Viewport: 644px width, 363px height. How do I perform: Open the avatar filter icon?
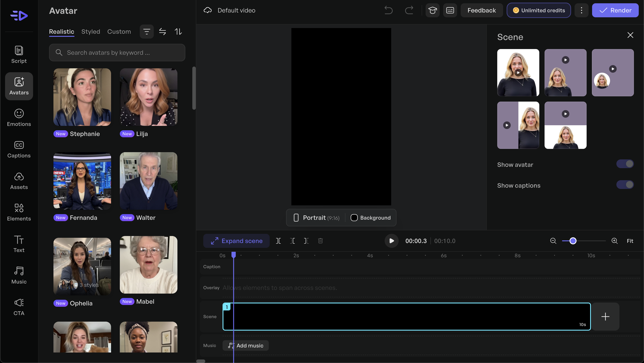[x=147, y=32]
